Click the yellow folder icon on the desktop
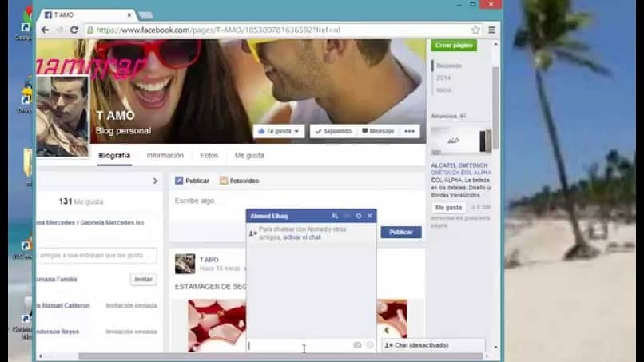 pyautogui.click(x=27, y=165)
